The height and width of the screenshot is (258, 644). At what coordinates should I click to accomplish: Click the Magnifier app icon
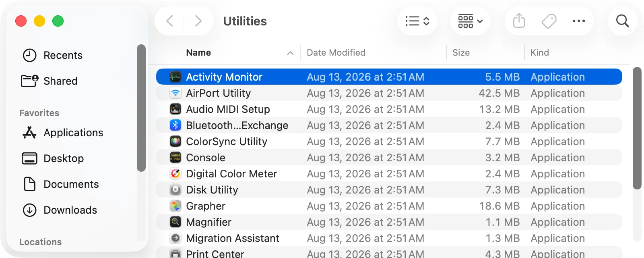click(x=175, y=222)
